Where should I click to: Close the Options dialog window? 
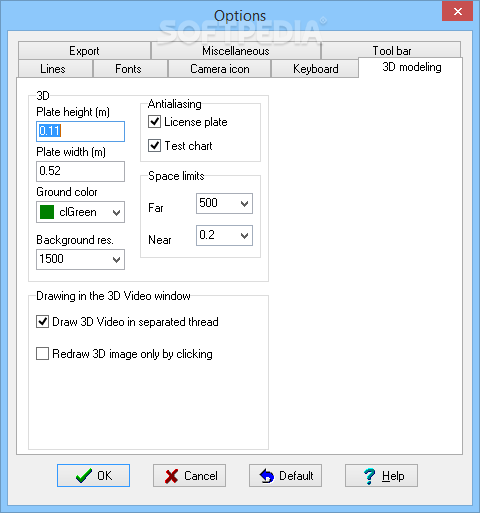pyautogui.click(x=457, y=11)
